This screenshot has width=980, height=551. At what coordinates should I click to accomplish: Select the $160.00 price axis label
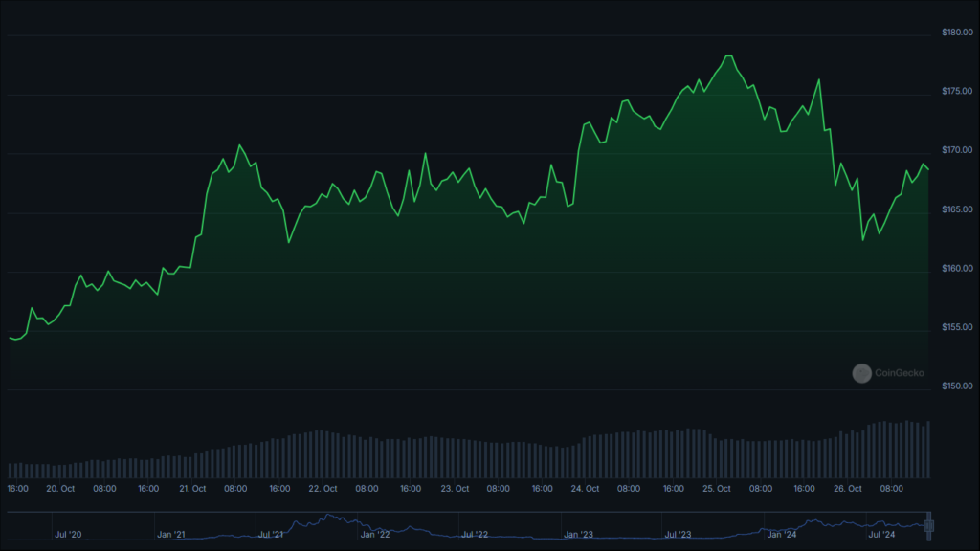(x=957, y=269)
